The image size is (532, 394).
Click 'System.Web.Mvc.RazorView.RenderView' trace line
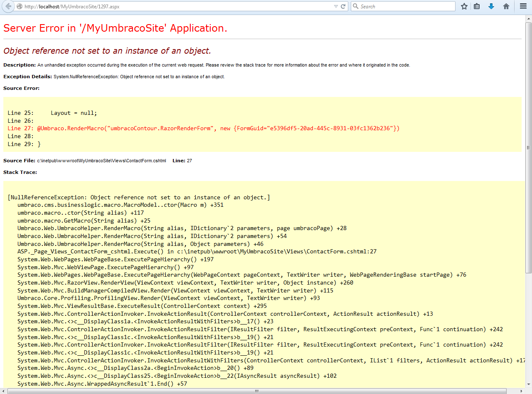coord(185,282)
